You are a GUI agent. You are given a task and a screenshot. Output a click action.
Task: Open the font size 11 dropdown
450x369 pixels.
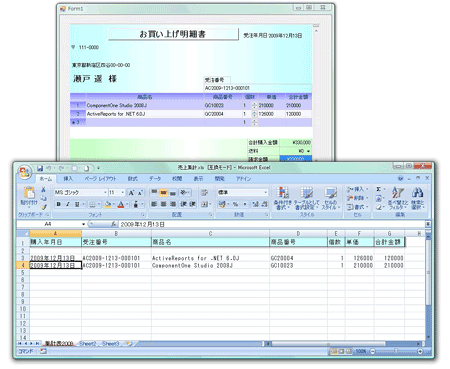[123, 193]
